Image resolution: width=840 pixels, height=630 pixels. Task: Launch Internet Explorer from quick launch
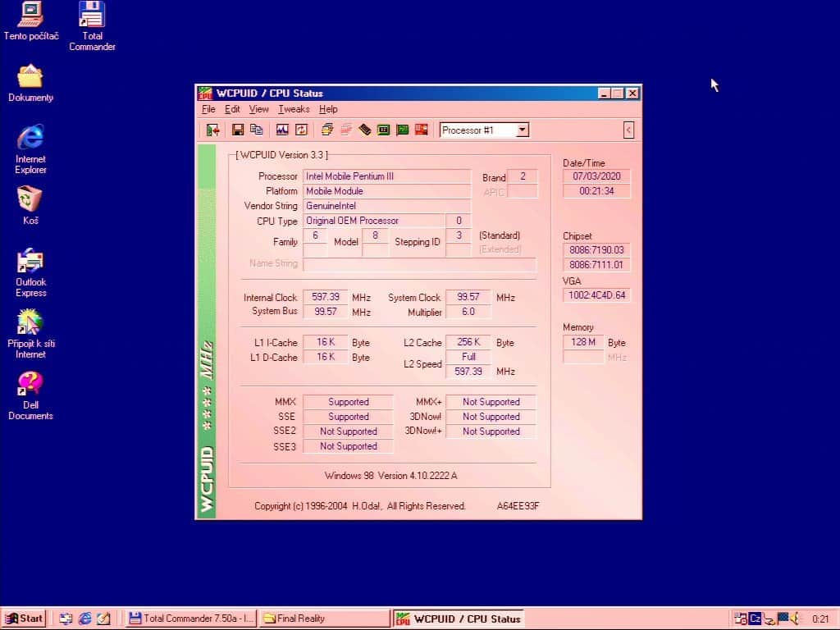tap(84, 619)
